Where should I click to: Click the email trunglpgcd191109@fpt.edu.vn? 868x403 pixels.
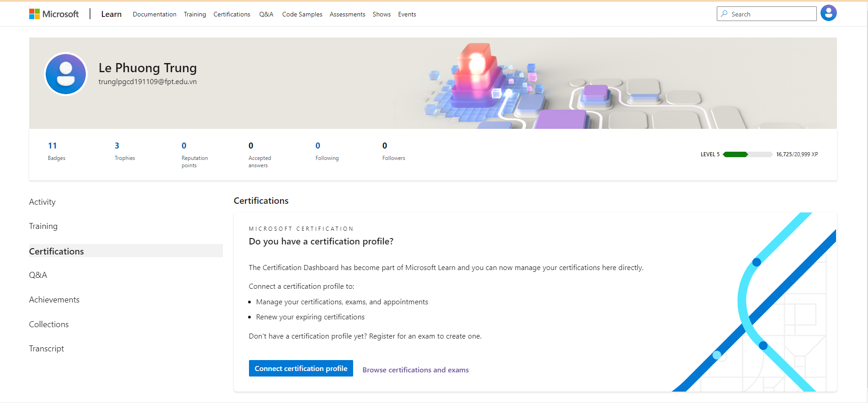click(x=148, y=82)
